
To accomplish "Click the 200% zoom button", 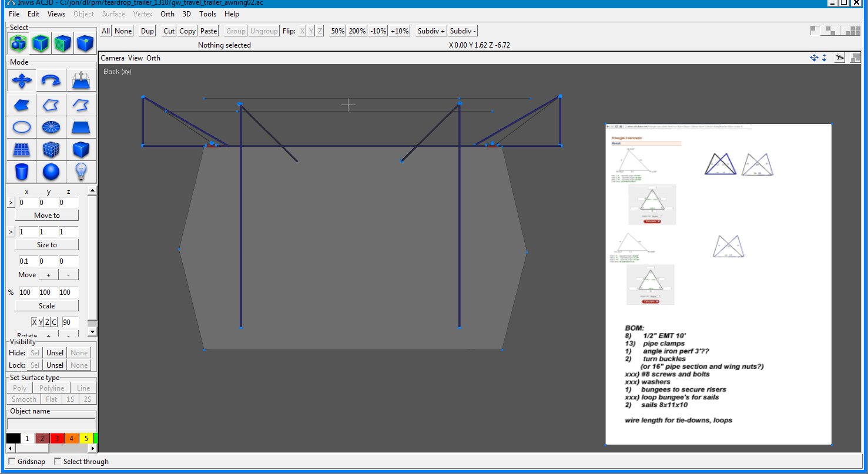I will point(357,31).
